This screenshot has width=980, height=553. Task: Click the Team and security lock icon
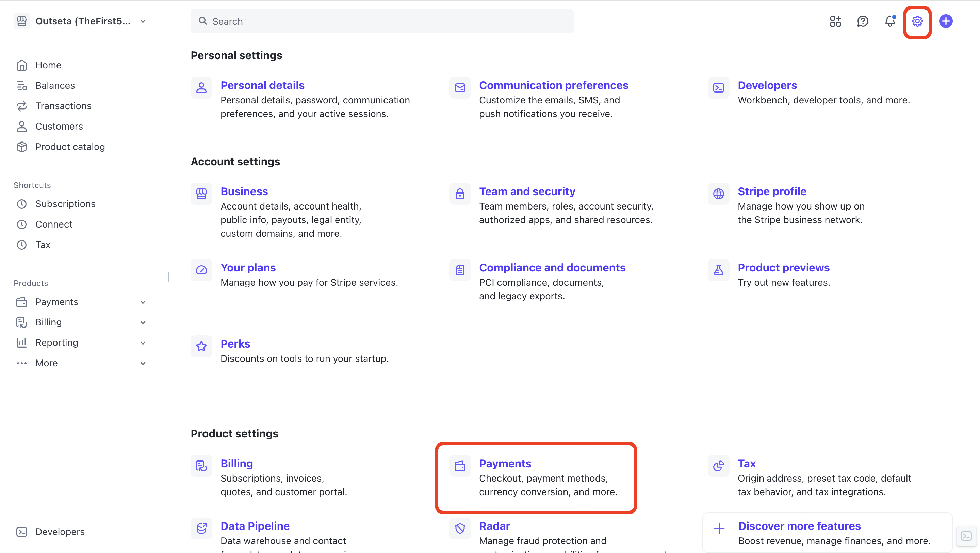pyautogui.click(x=460, y=194)
